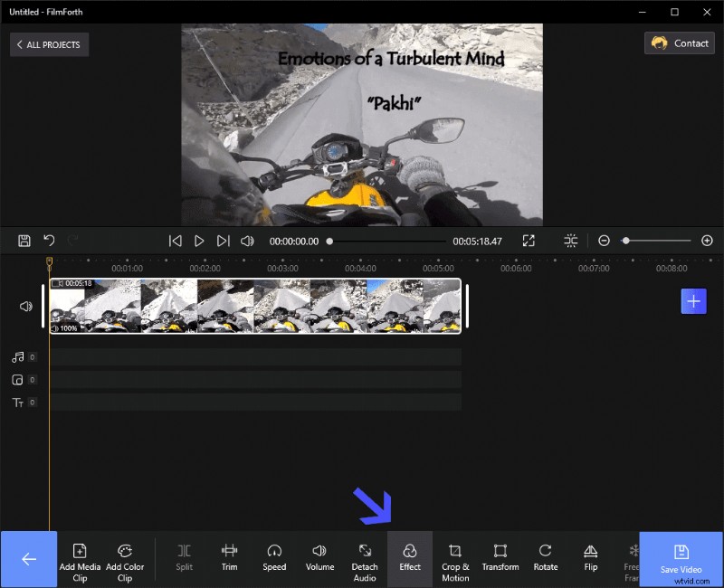Image resolution: width=724 pixels, height=588 pixels.
Task: Mute the preview player volume
Action: [246, 240]
